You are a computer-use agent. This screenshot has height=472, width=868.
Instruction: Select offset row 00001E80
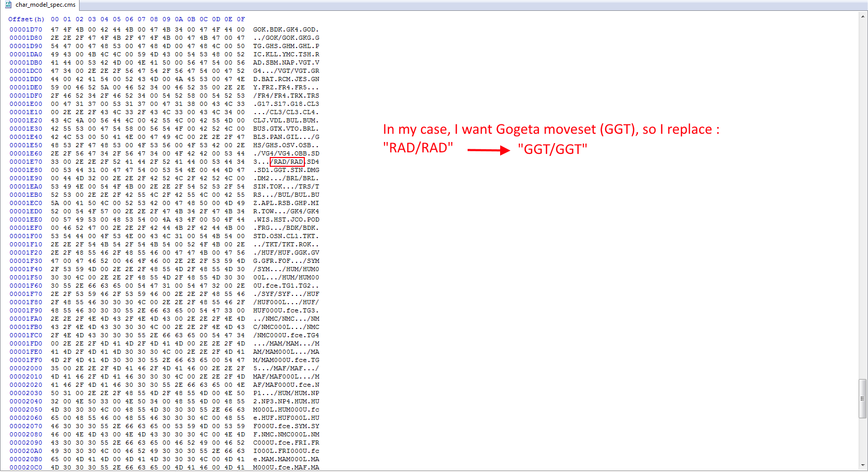click(x=26, y=170)
